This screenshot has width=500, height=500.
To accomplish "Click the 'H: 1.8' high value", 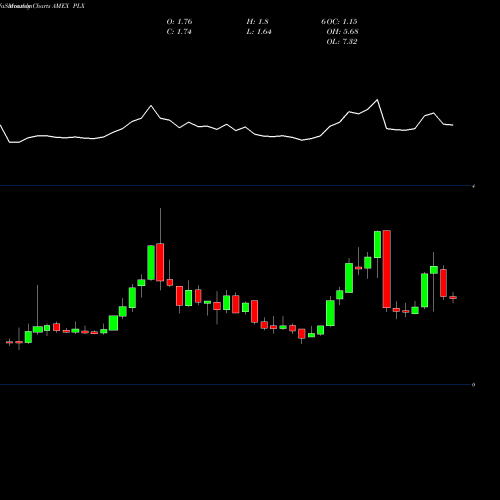I will tap(257, 22).
